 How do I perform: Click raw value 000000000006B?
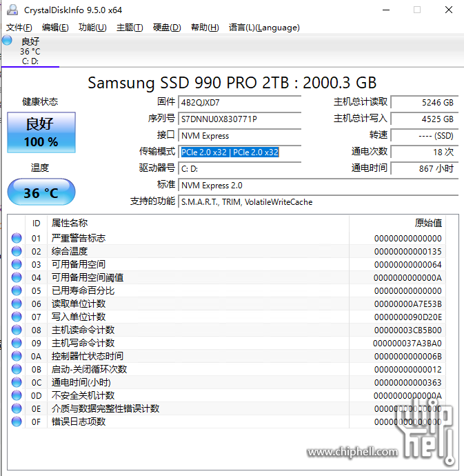pyautogui.click(x=408, y=356)
